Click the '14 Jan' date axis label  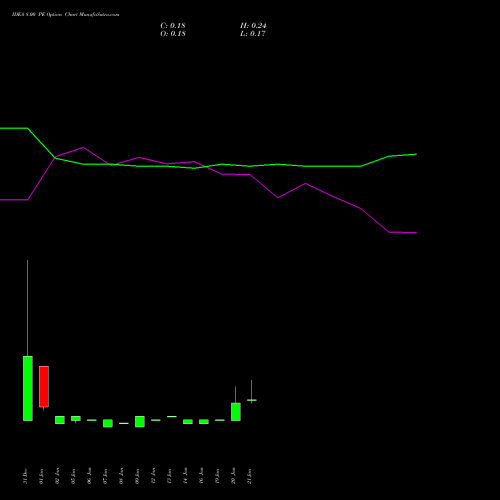[186, 476]
